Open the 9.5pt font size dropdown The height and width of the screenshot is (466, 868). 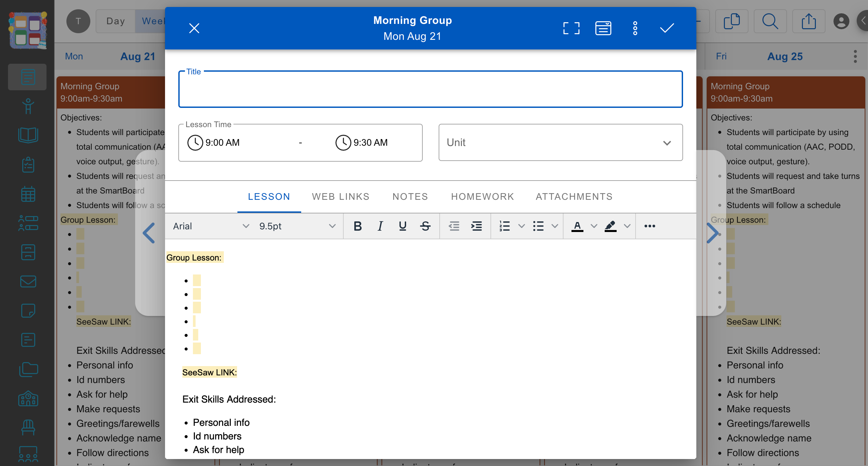pyautogui.click(x=297, y=226)
